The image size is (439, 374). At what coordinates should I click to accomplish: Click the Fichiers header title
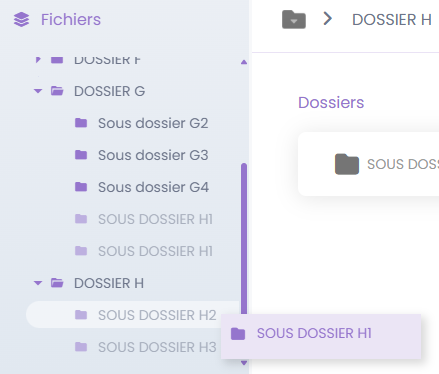[71, 19]
